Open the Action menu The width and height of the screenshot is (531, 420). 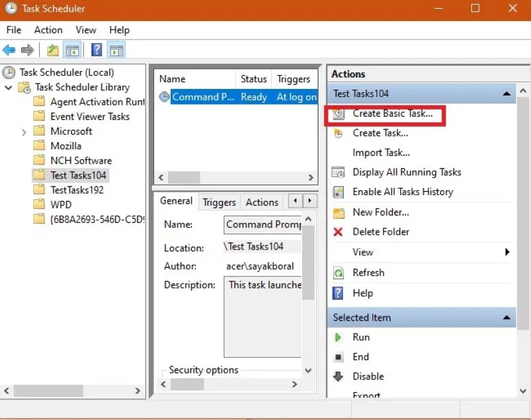coord(48,30)
